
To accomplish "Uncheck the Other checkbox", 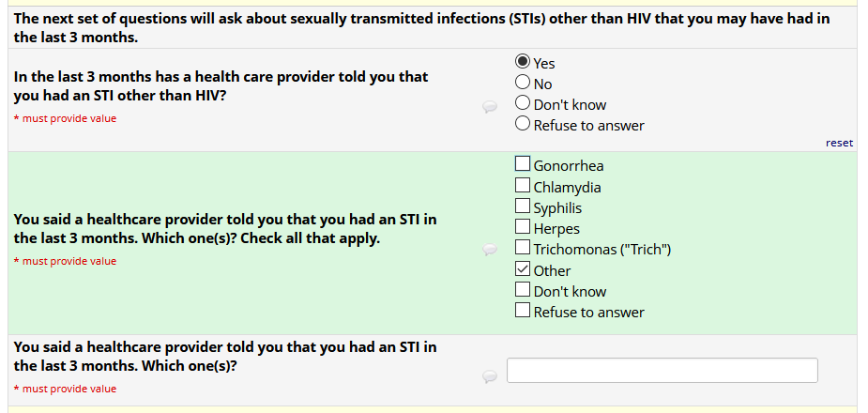I will click(x=524, y=270).
